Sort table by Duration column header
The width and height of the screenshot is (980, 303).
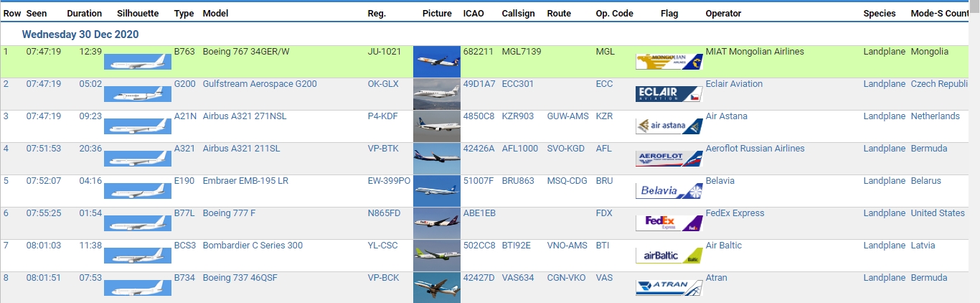[85, 14]
